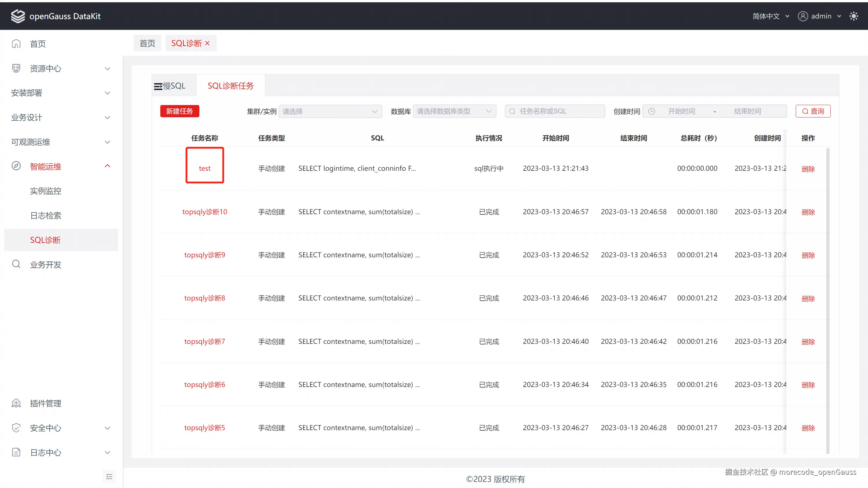Open the 集群/实例 select dropdown

(330, 111)
